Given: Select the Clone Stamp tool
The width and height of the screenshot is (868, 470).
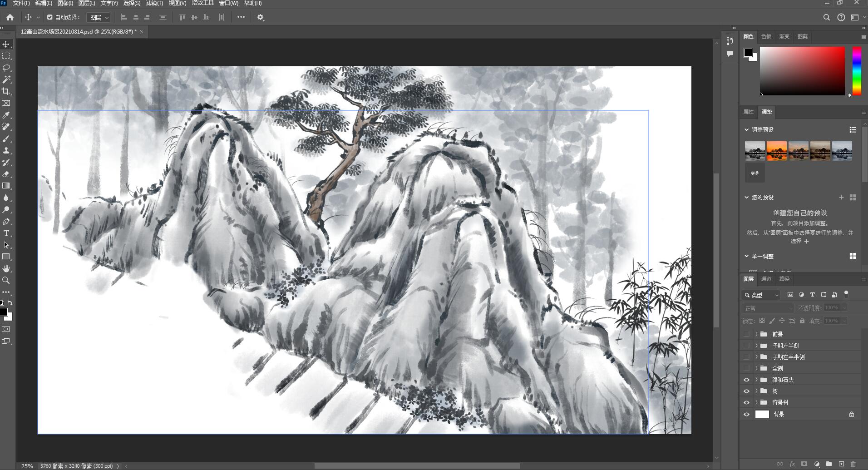Looking at the screenshot, I should click(6, 150).
